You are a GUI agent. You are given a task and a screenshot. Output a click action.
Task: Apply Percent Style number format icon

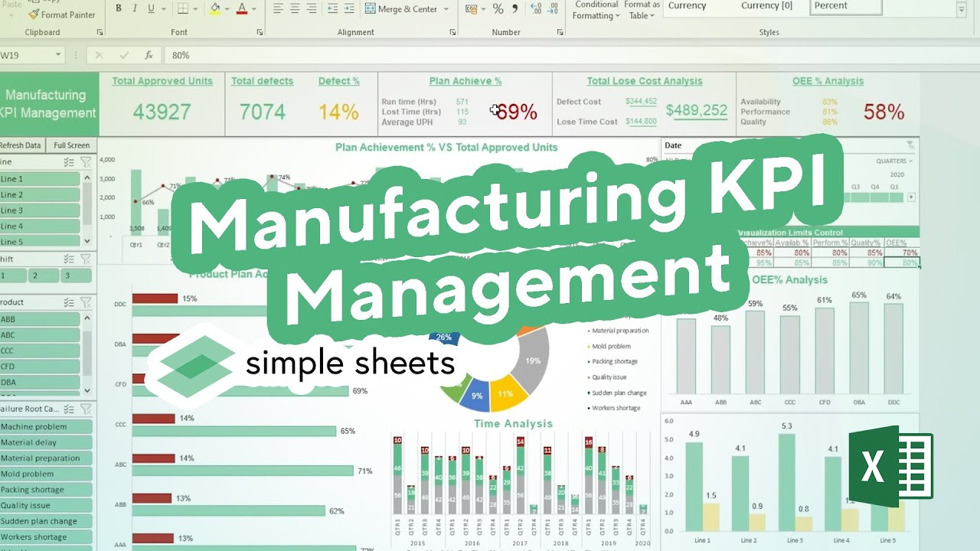498,9
